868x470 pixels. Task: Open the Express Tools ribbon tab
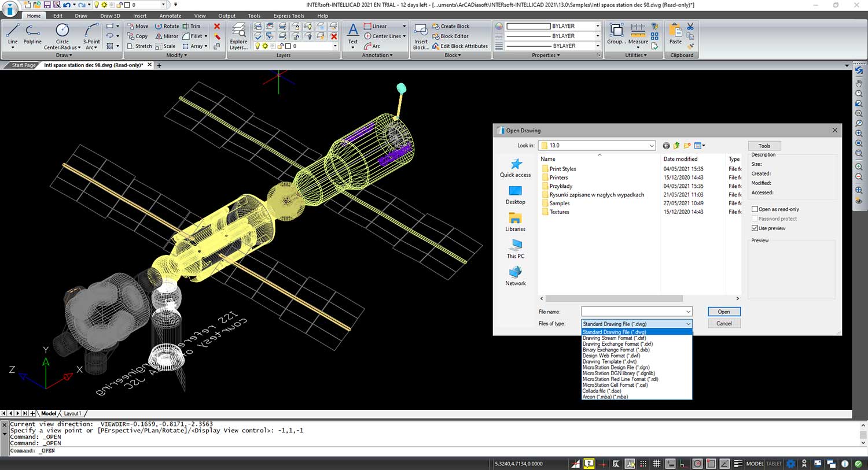tap(288, 16)
